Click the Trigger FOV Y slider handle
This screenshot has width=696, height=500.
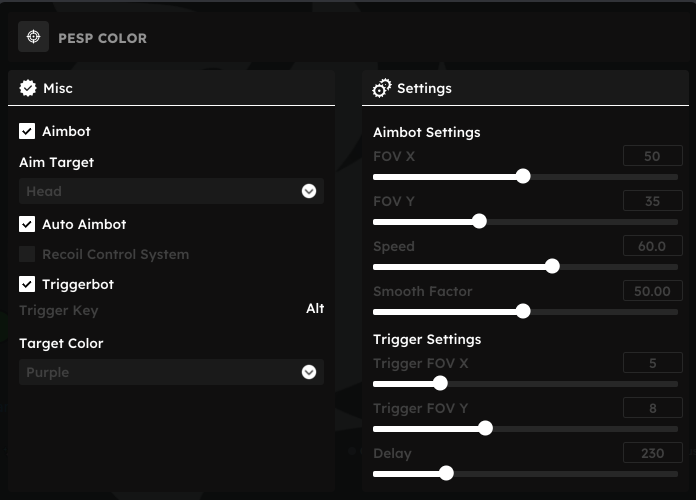(x=485, y=429)
